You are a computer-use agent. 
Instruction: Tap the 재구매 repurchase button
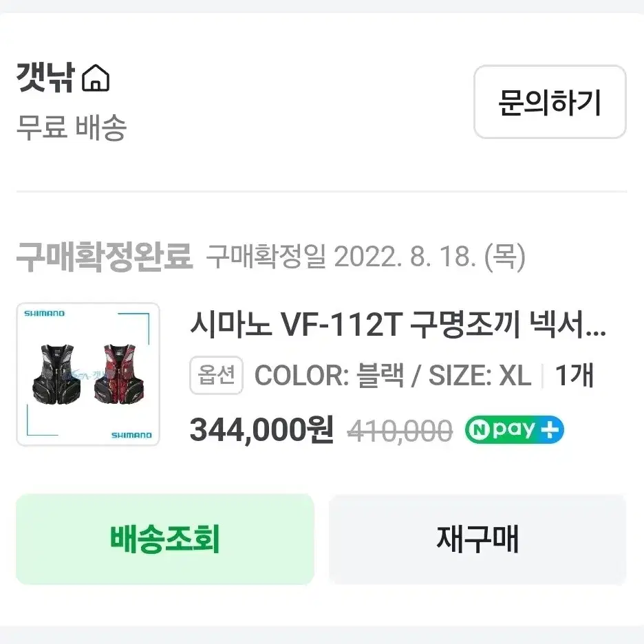pos(477,539)
